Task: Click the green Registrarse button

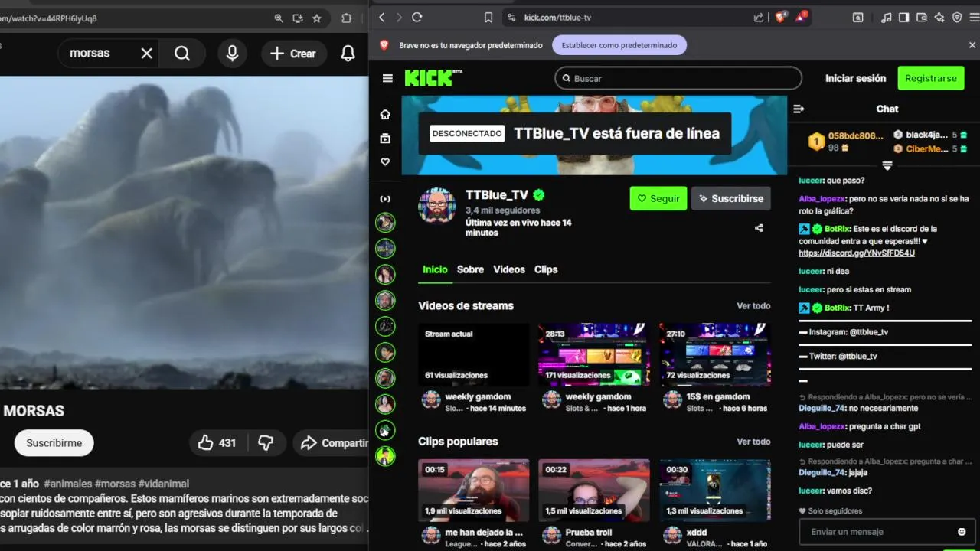Action: pyautogui.click(x=930, y=78)
